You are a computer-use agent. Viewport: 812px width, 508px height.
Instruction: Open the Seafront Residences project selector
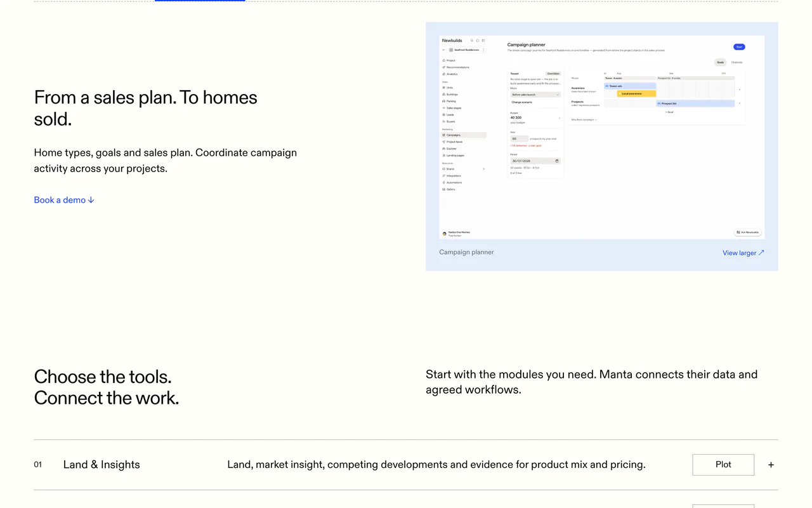[467, 50]
